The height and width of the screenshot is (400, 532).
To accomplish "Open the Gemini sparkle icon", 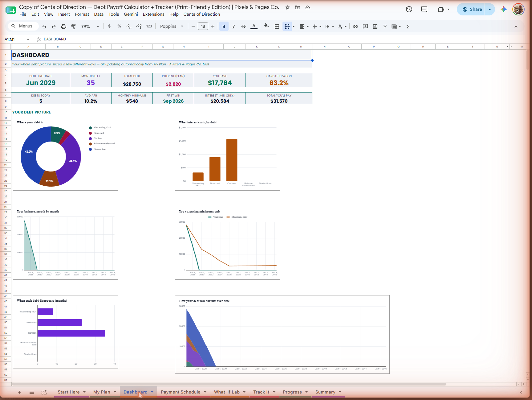I will tap(504, 9).
